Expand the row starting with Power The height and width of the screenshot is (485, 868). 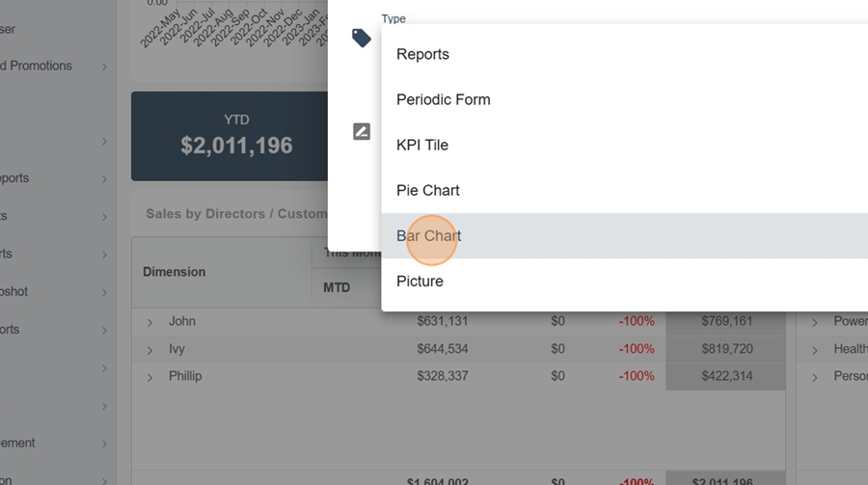(x=815, y=322)
